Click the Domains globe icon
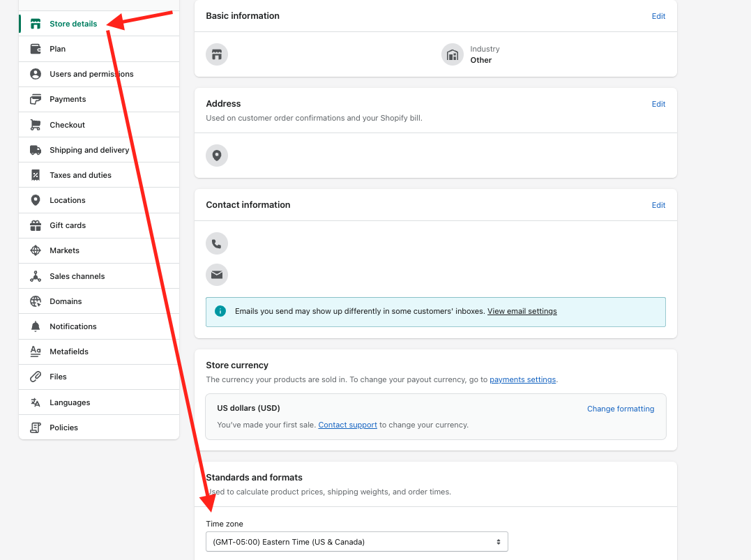The width and height of the screenshot is (751, 560). point(36,301)
